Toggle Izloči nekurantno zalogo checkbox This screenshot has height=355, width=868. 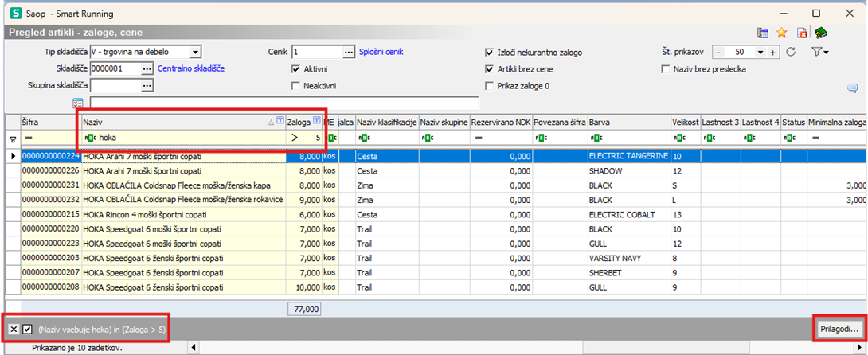[x=489, y=53]
